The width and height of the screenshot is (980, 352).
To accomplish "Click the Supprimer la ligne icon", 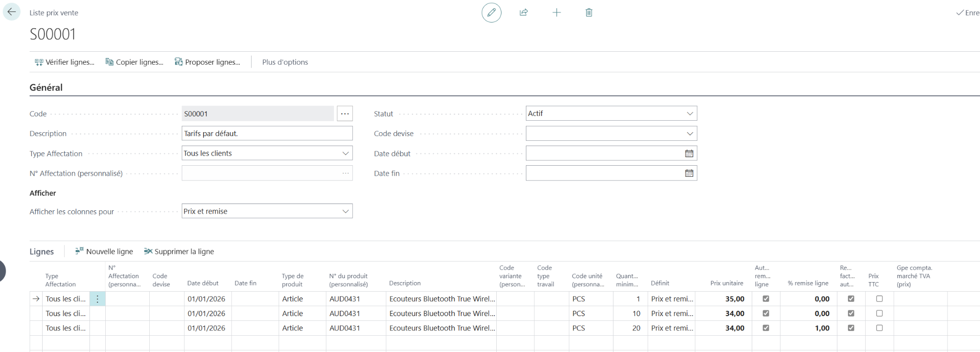I will pyautogui.click(x=148, y=251).
